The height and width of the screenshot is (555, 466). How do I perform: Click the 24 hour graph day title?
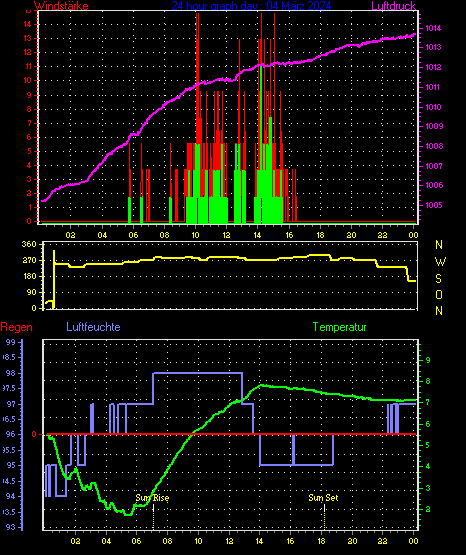point(251,6)
